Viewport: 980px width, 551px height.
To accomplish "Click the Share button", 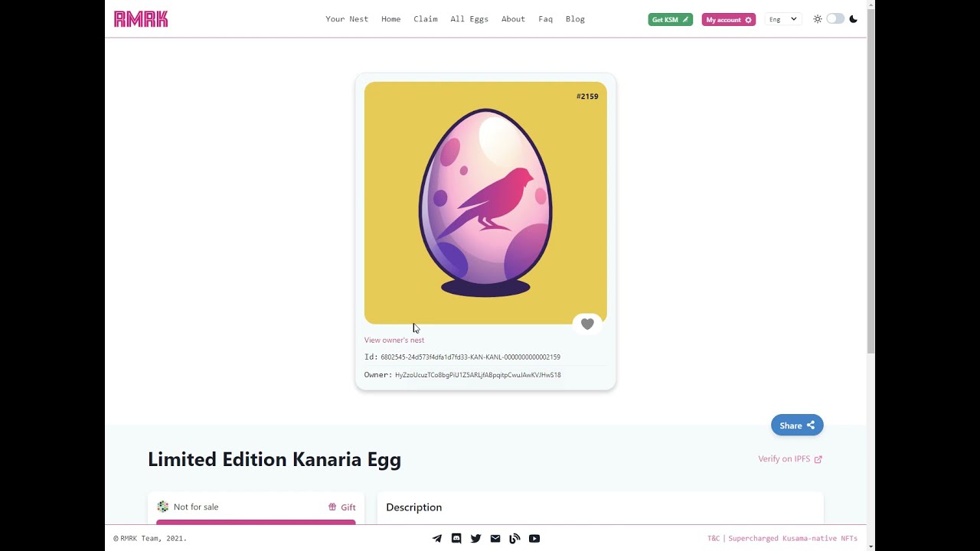I will pos(796,425).
